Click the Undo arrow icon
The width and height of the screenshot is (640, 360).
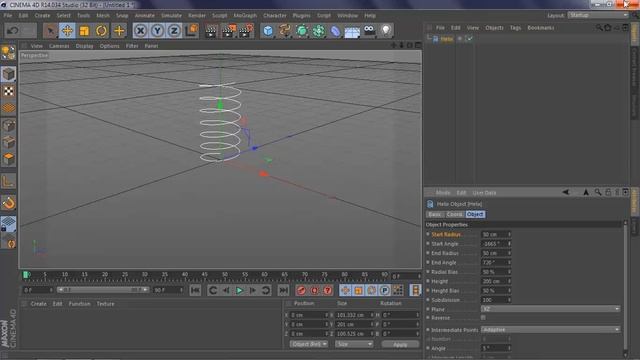(13, 31)
